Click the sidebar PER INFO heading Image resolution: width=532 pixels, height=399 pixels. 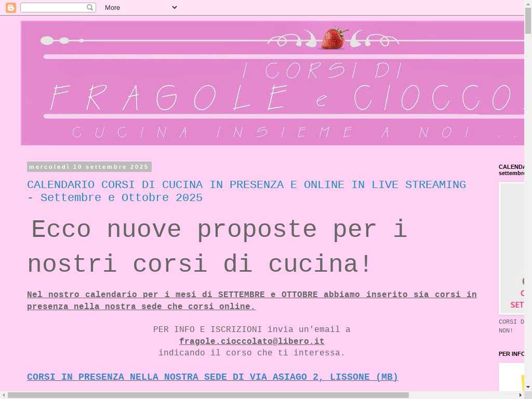point(511,354)
